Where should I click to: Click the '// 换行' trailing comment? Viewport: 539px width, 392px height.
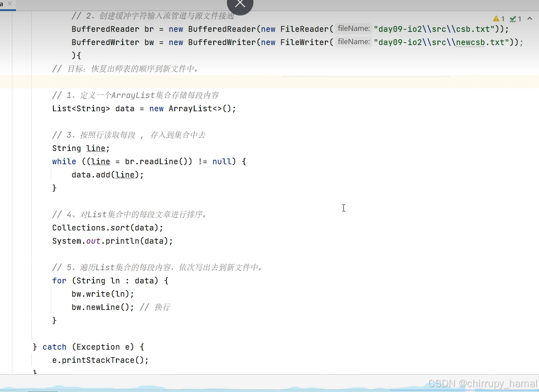coord(155,307)
